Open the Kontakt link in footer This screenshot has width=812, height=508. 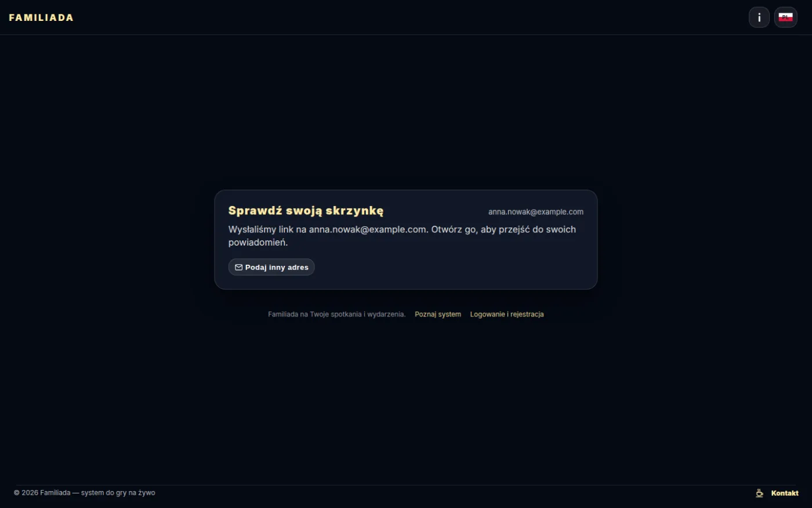click(785, 493)
